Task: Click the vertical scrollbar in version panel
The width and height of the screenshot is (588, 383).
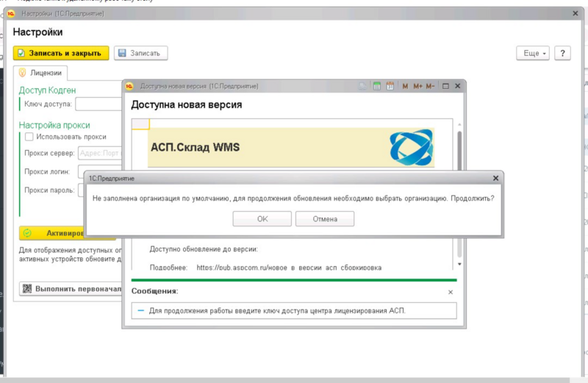Action: [459, 194]
